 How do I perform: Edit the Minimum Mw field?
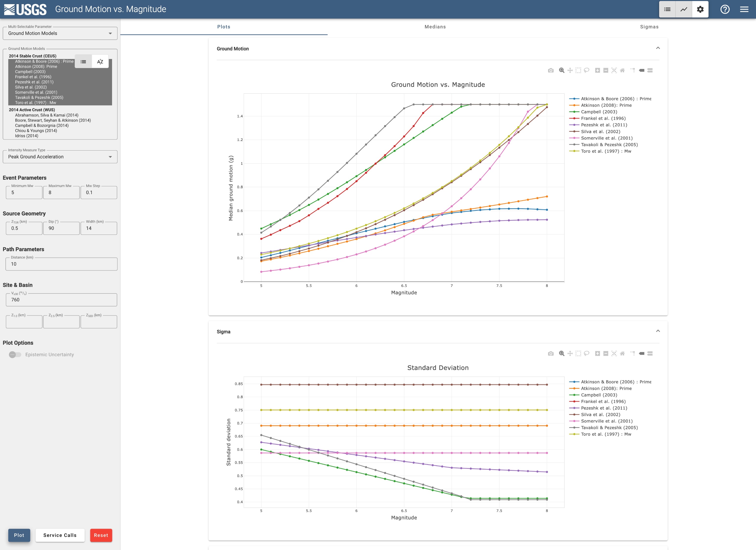tap(24, 192)
